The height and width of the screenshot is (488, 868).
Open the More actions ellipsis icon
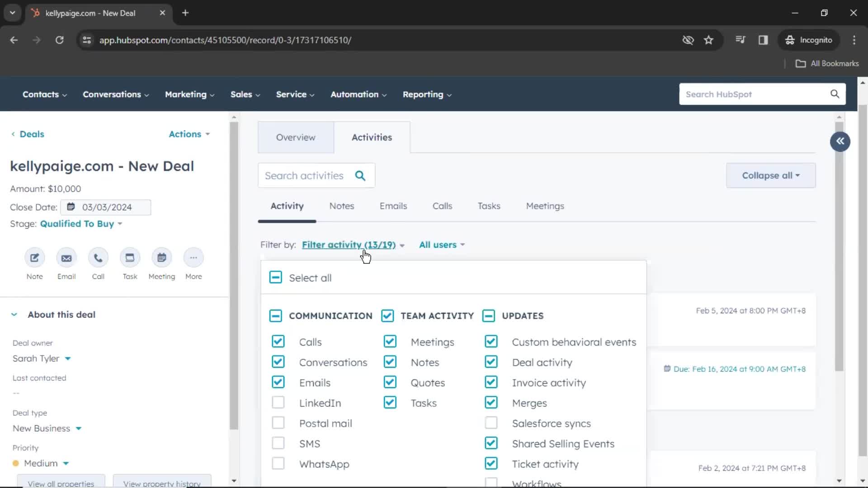pyautogui.click(x=193, y=258)
